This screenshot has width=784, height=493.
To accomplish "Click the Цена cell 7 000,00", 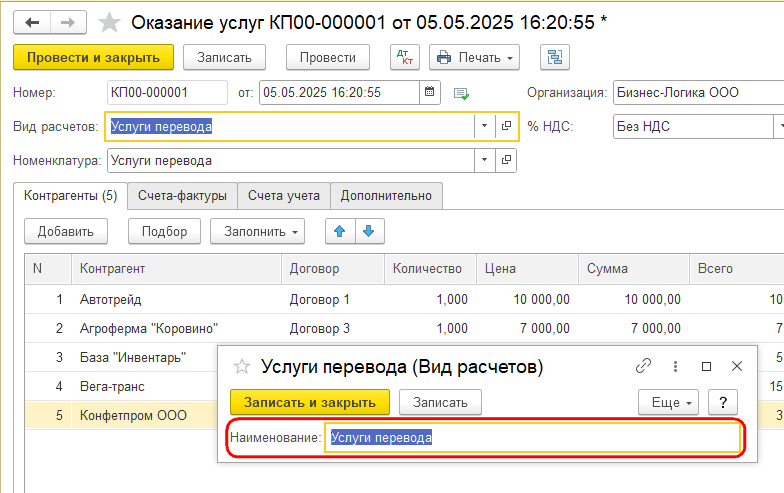I will tap(528, 328).
